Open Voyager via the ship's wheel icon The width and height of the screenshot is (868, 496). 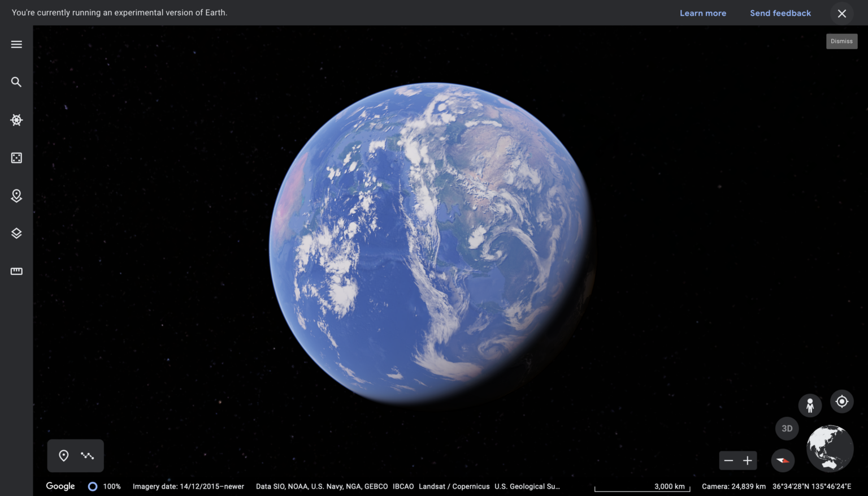point(16,120)
